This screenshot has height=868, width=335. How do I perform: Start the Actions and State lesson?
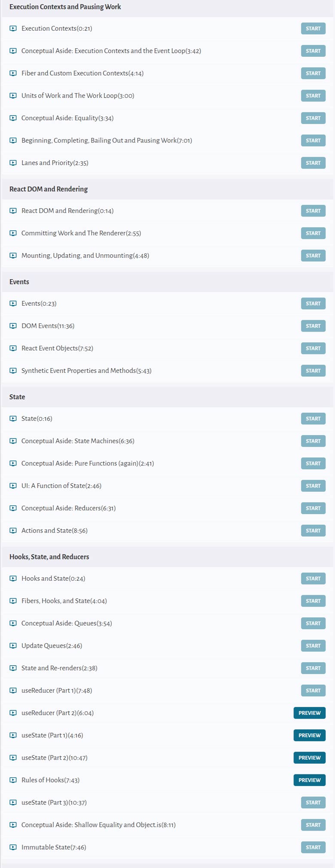coord(313,530)
